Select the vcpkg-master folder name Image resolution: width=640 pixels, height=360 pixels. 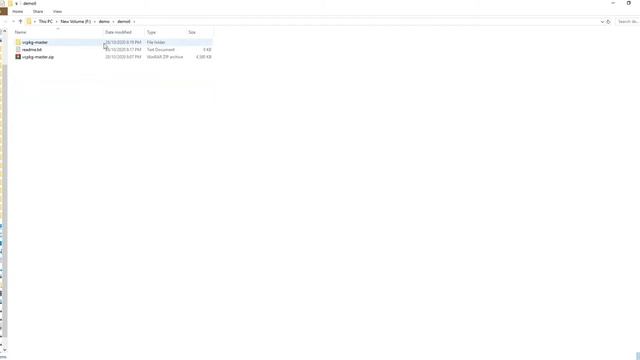(35, 42)
